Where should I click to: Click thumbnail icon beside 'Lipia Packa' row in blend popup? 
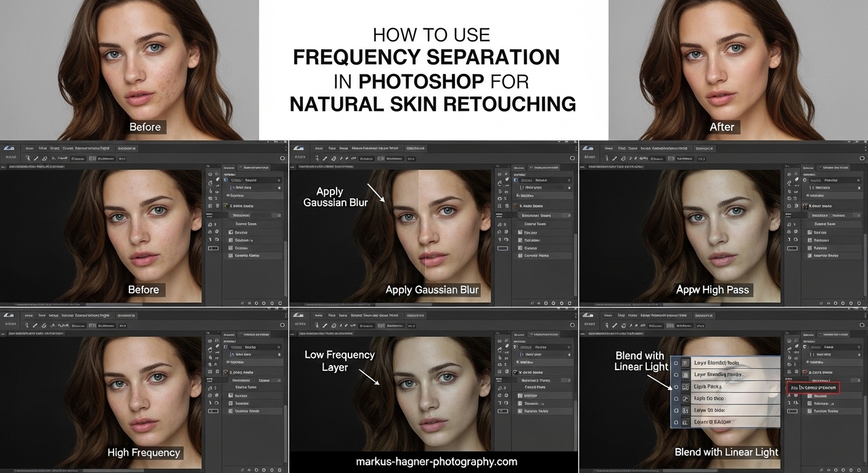685,387
